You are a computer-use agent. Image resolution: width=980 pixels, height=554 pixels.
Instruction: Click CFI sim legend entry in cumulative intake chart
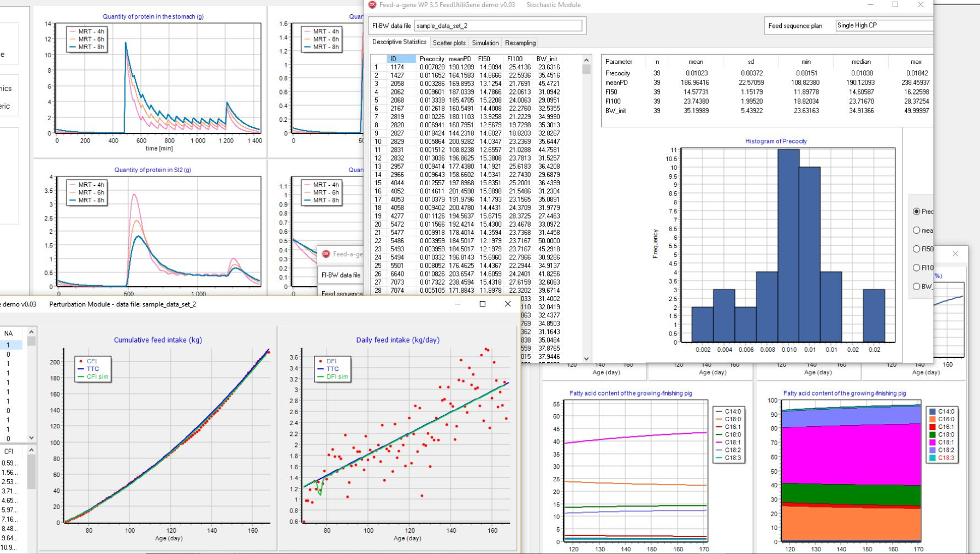(92, 376)
